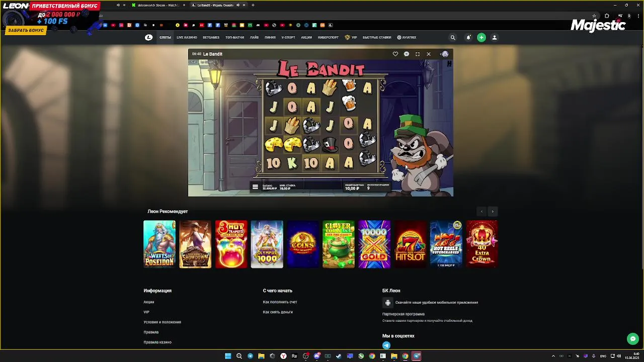Open the Betgames menu item
644x362 pixels.
pyautogui.click(x=211, y=37)
